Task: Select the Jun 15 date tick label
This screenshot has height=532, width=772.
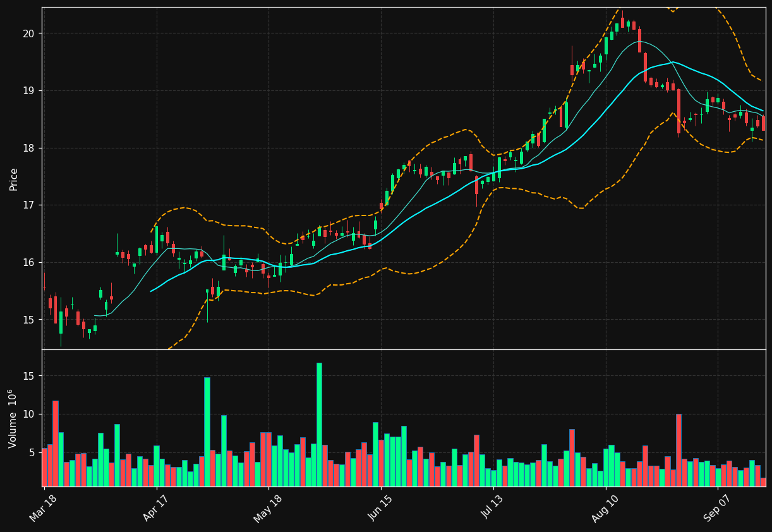Action: click(380, 509)
